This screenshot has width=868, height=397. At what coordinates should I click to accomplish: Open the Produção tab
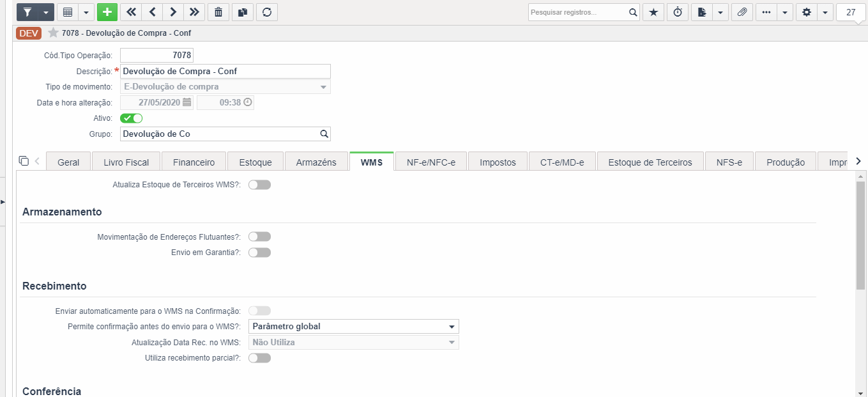(786, 162)
